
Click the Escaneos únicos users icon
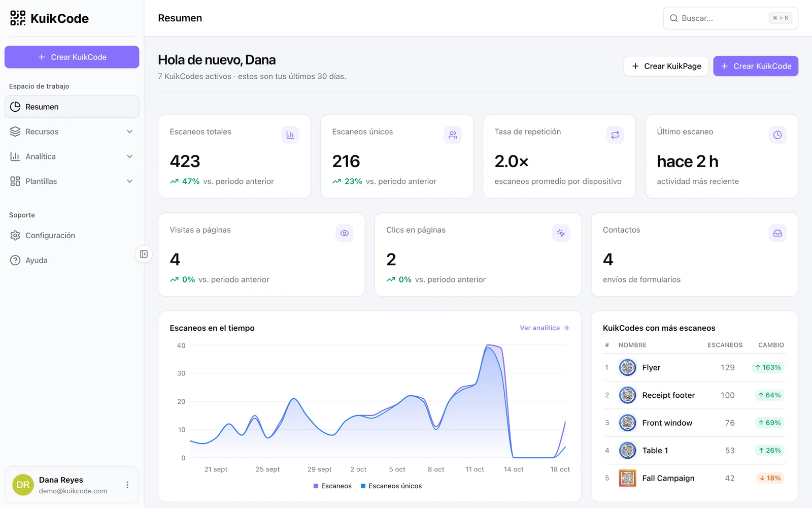point(453,135)
